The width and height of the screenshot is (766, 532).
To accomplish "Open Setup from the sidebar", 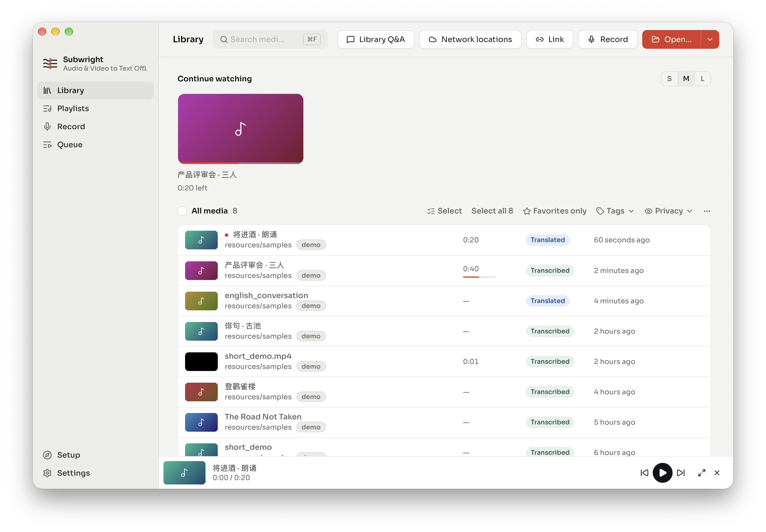I will point(95,455).
